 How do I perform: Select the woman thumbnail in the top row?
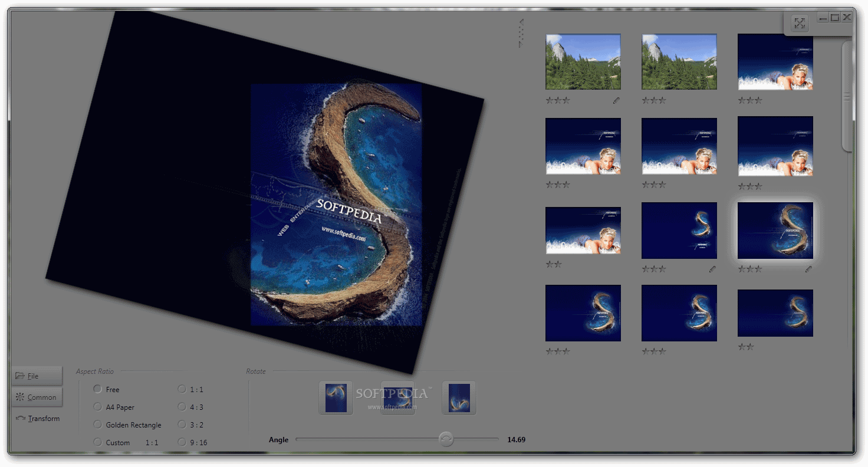coord(775,62)
